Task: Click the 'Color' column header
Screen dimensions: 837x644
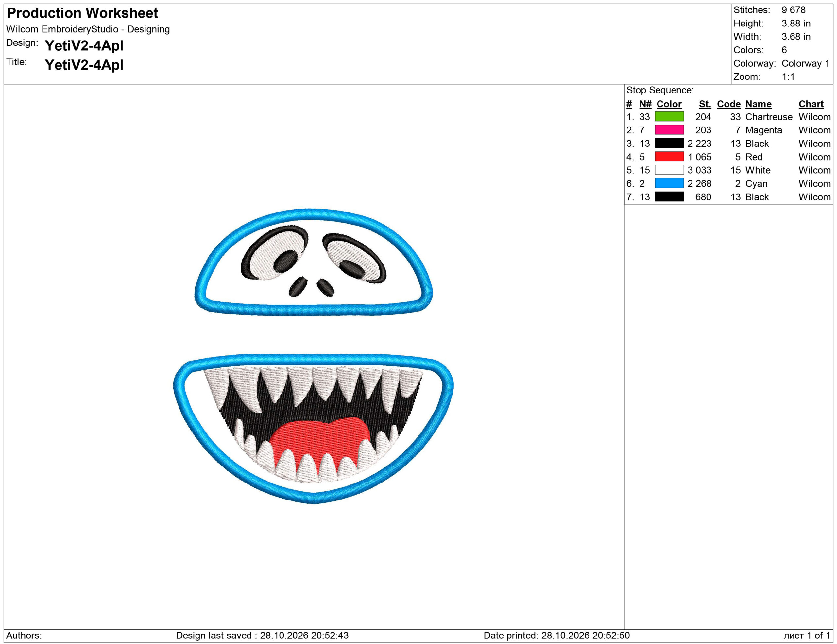Action: (x=669, y=104)
